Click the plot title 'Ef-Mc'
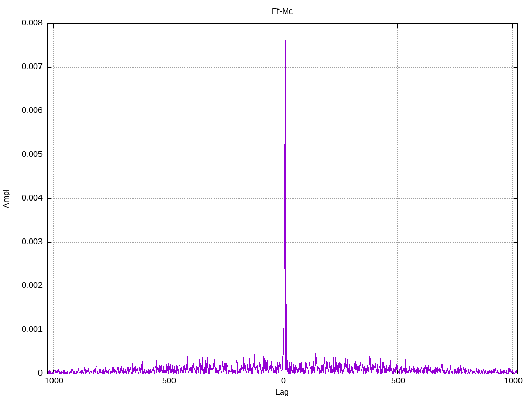532x399 pixels. (x=282, y=11)
